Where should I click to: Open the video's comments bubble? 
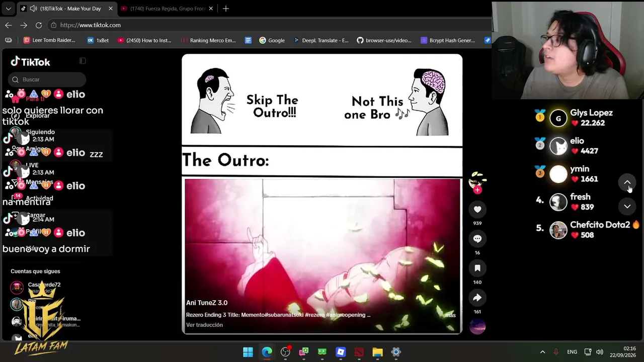pyautogui.click(x=477, y=239)
